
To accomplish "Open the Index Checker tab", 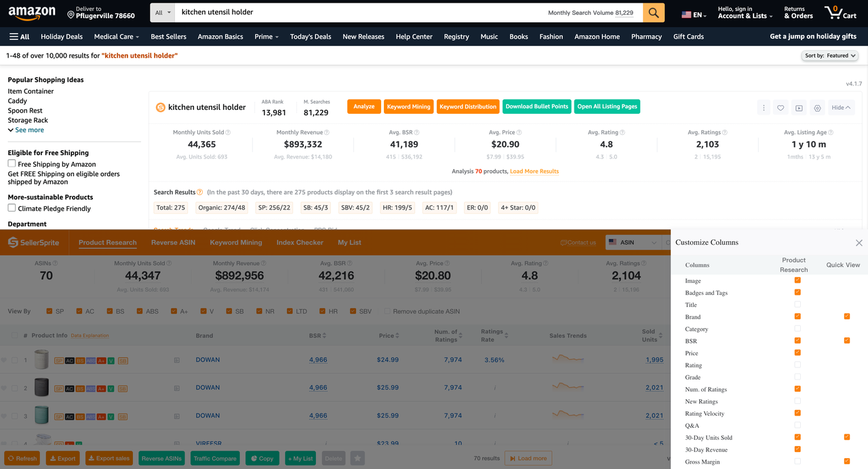I will pyautogui.click(x=300, y=243).
